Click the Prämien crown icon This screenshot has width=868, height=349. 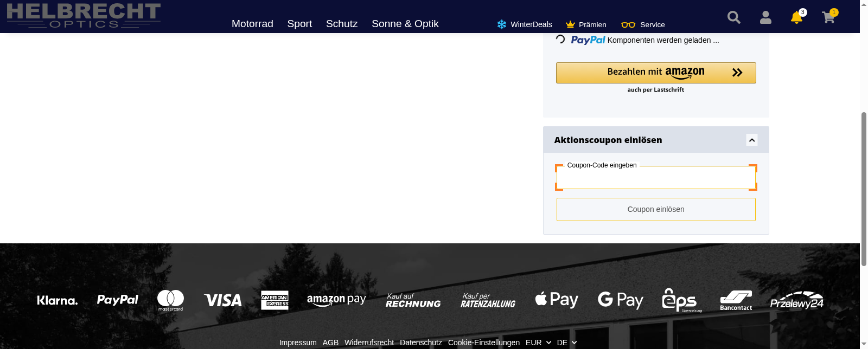570,24
